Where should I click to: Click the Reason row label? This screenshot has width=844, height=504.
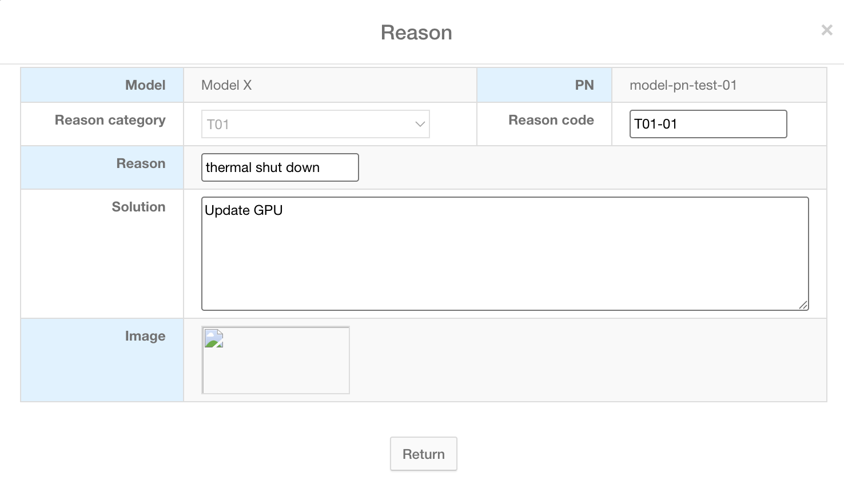pos(141,163)
